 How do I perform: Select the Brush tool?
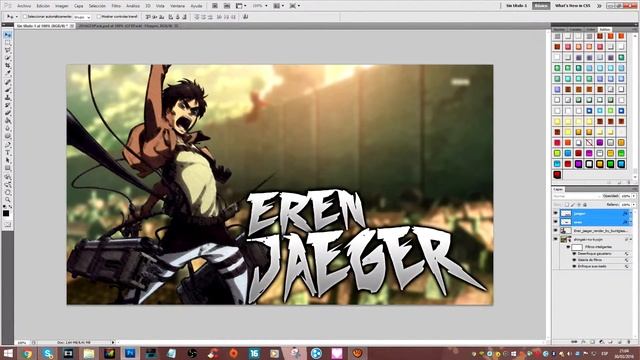[x=7, y=91]
